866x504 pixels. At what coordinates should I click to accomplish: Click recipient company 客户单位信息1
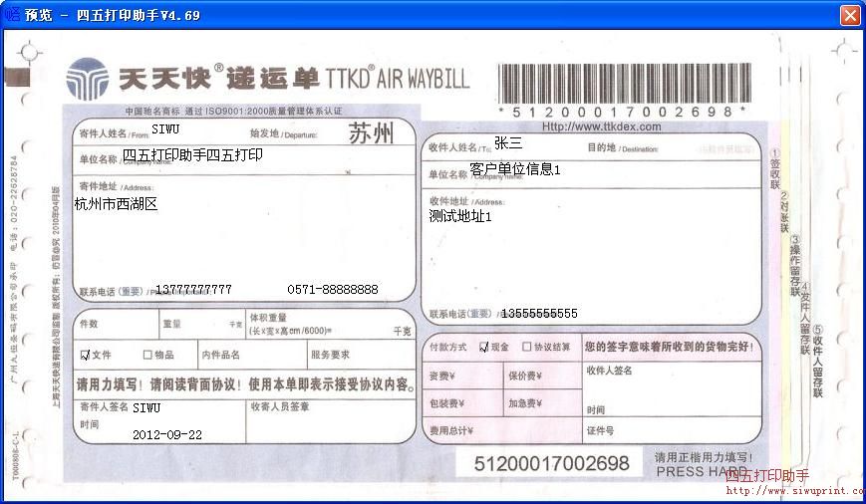(515, 169)
